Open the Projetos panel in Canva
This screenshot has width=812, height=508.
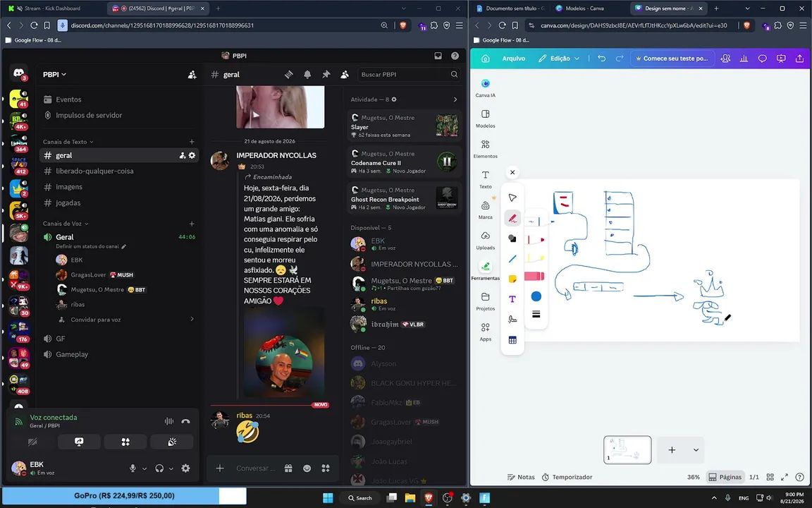485,301
